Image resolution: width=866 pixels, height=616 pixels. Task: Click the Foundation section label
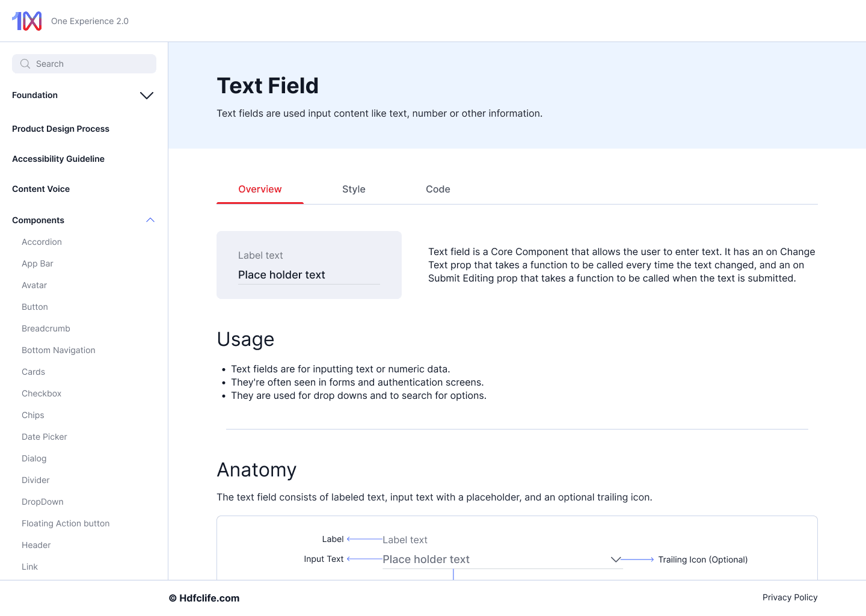(x=35, y=95)
